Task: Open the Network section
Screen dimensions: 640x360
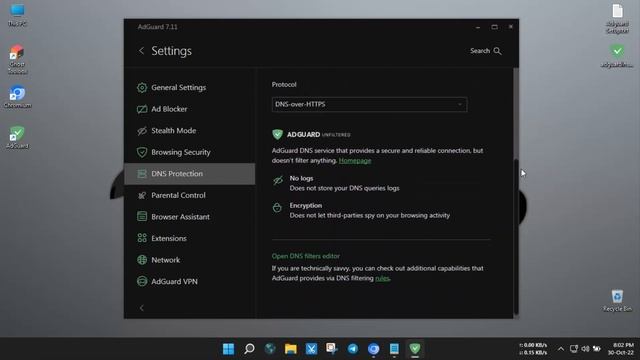Action: 190,260
